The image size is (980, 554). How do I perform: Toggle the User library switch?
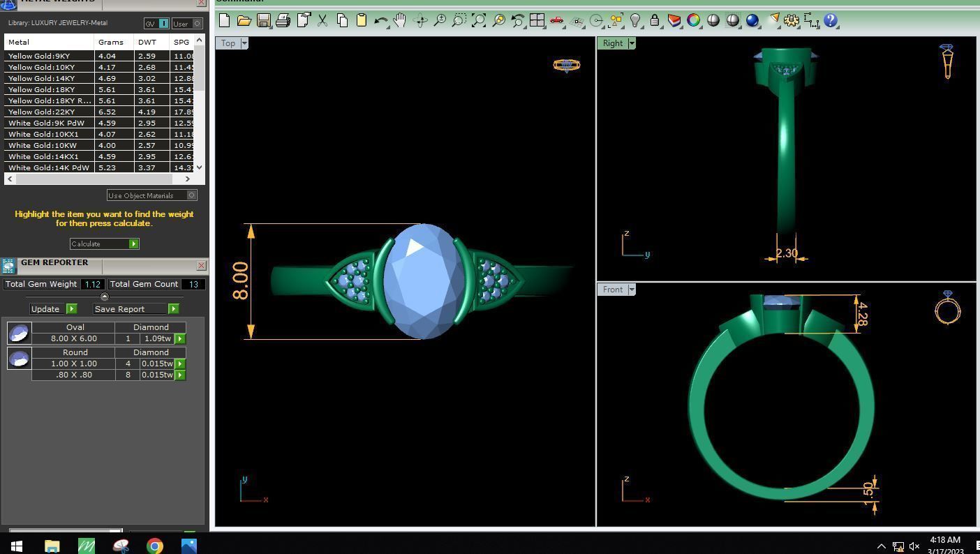[186, 24]
